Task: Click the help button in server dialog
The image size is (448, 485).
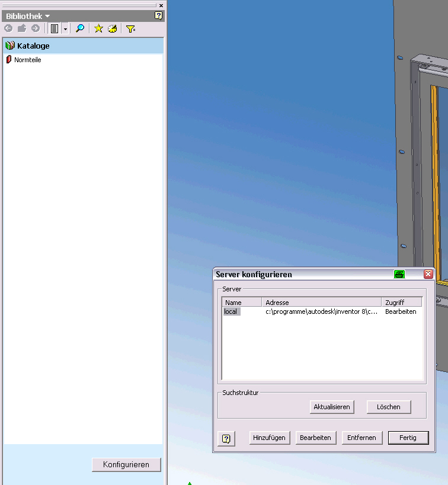Action: 226,438
